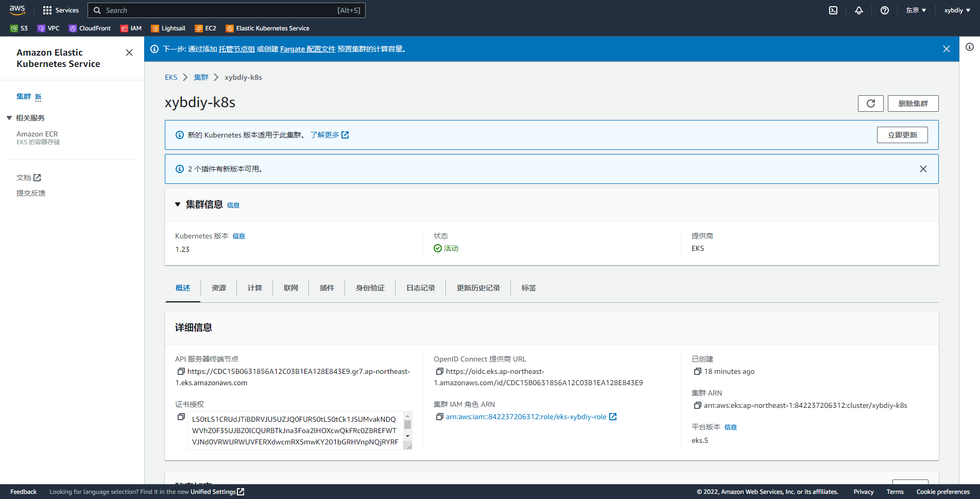
Task: Switch to the 更新历史记录 tab
Action: [478, 288]
